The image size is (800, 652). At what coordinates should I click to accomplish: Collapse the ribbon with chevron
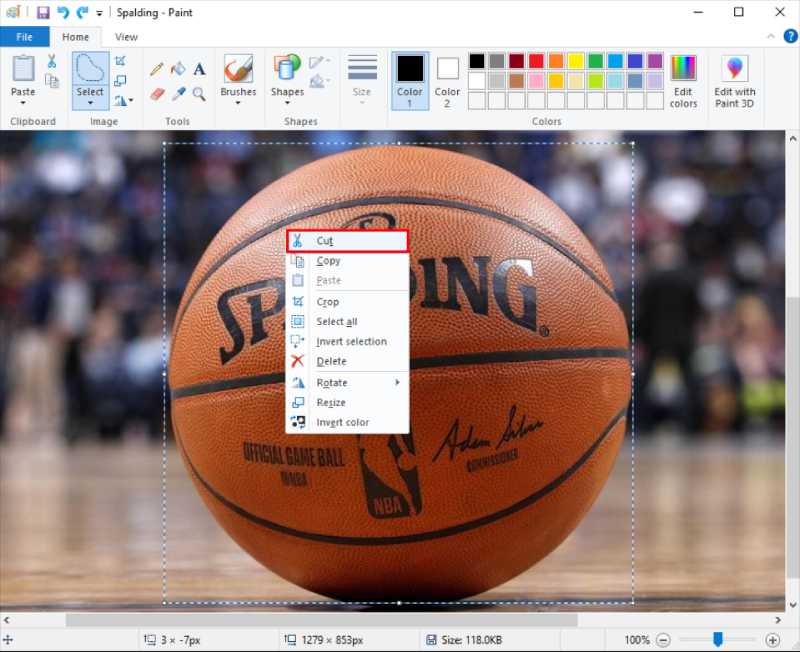(x=771, y=36)
